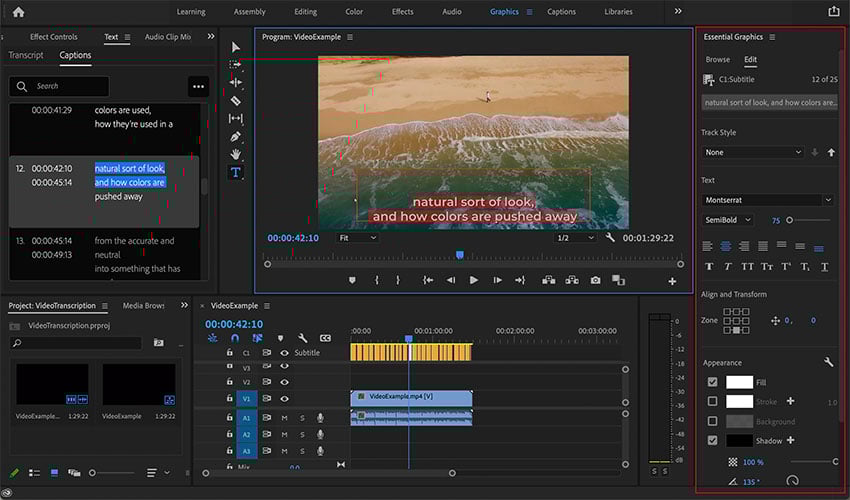Screen dimensions: 850x500
Task: Click the Home icon in the top bar
Action: pyautogui.click(x=18, y=12)
